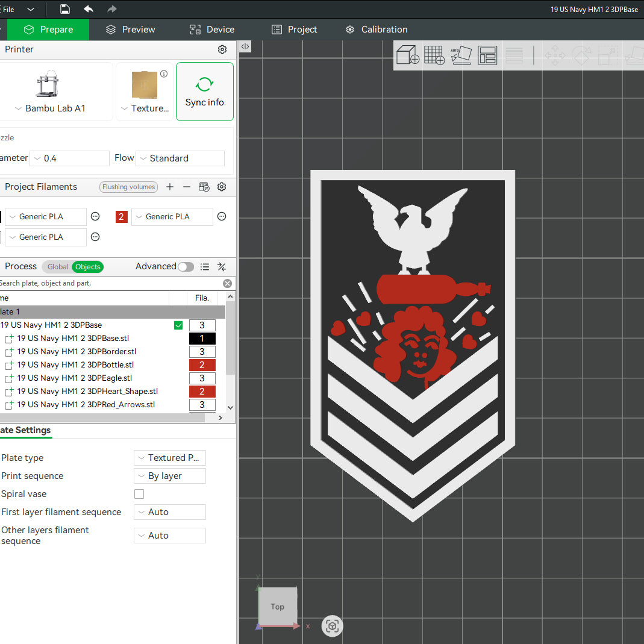Click the Auto orient toolbar icon
Viewport: 644px width, 644px height.
click(x=461, y=55)
